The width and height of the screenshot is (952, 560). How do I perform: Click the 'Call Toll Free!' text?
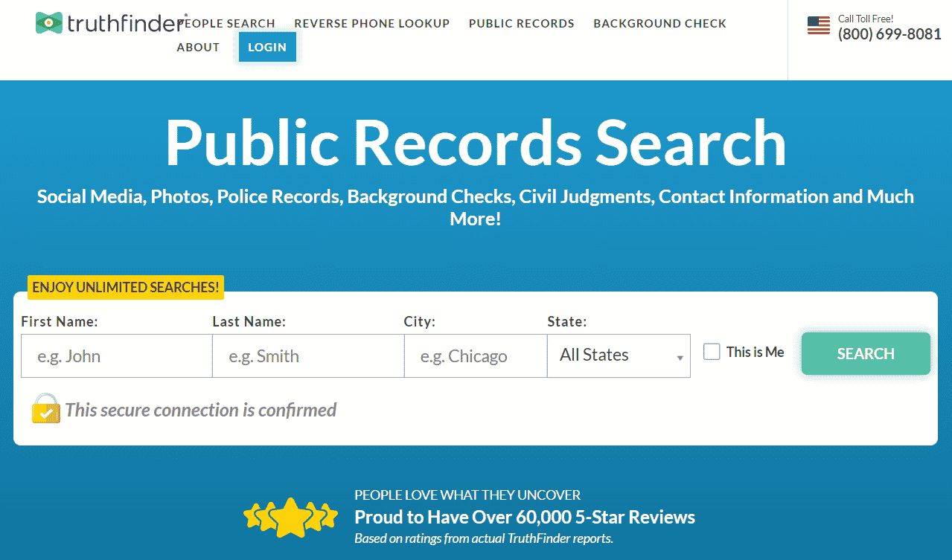866,19
